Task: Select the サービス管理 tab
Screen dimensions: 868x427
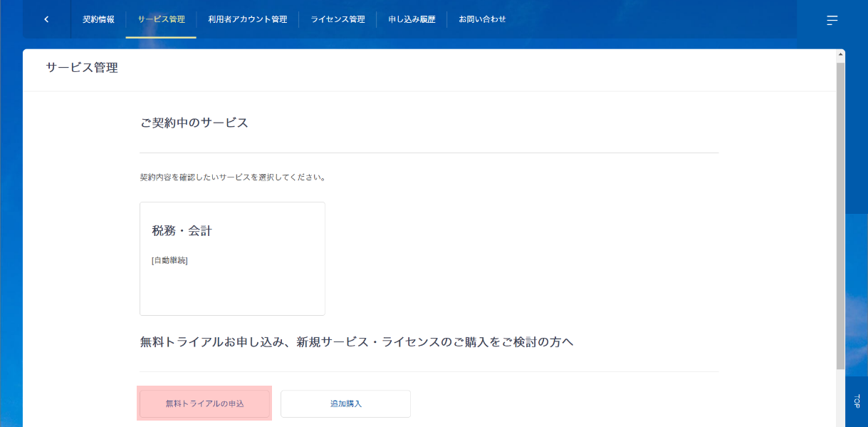Action: (x=161, y=19)
